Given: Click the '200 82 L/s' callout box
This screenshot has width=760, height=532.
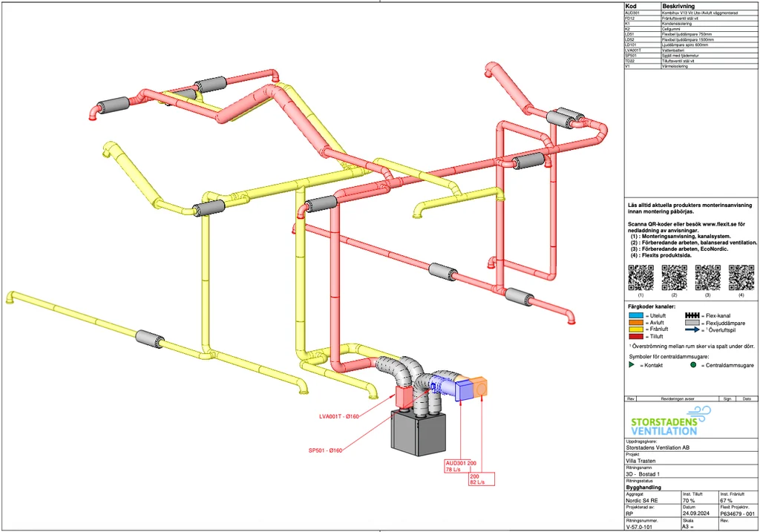Looking at the screenshot, I should click(481, 479).
